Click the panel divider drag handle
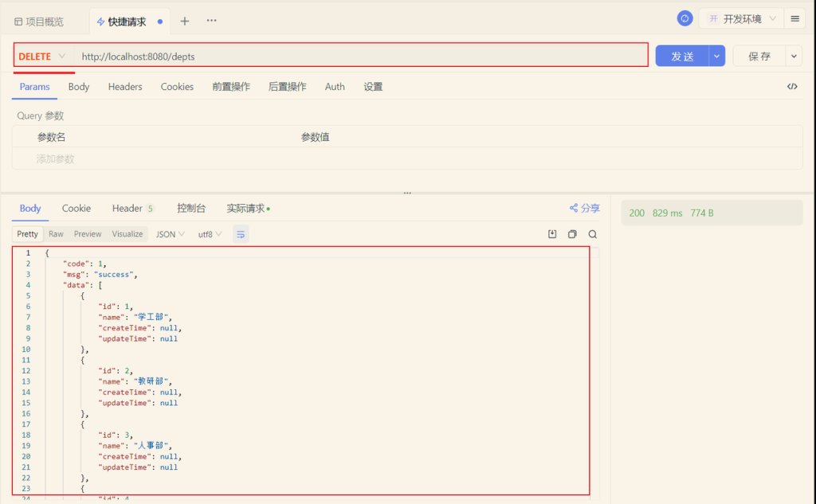This screenshot has width=816, height=504. tap(407, 193)
